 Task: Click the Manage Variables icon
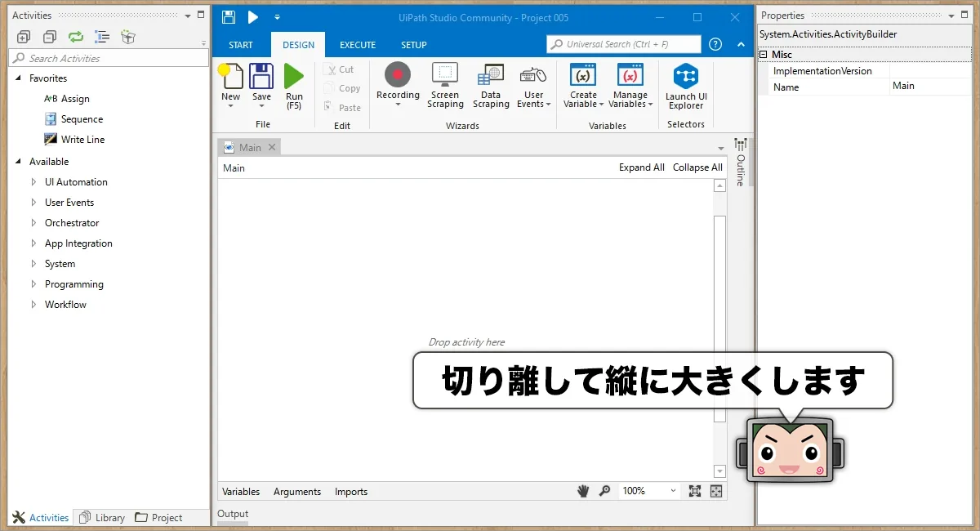point(630,74)
